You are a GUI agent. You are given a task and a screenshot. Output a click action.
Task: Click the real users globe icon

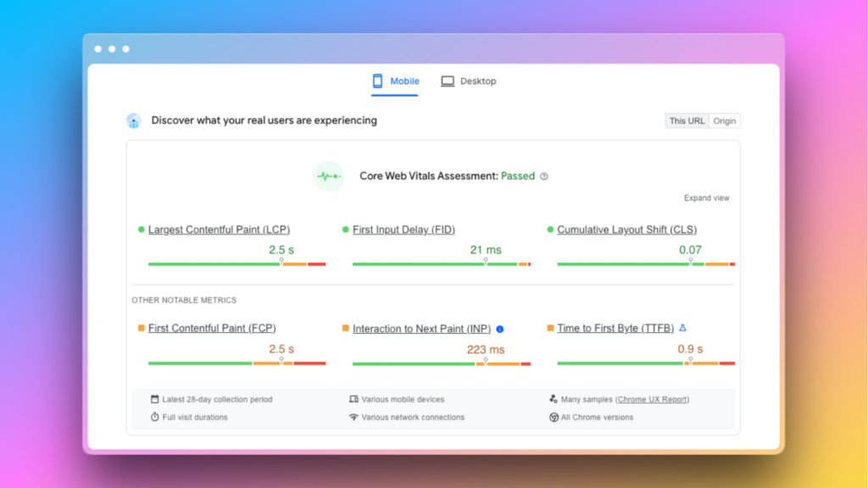click(x=133, y=120)
